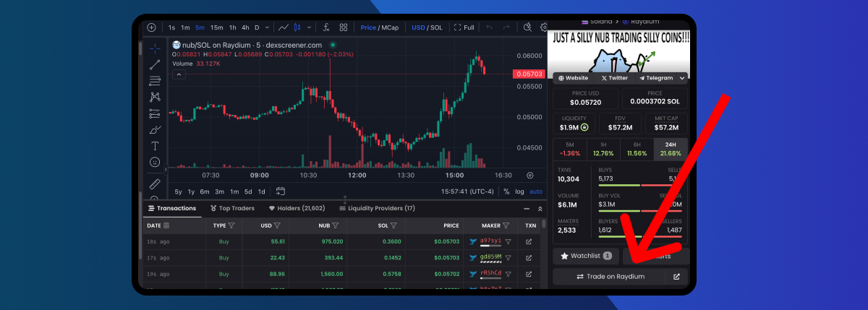Open the TYPE column filter
868x310 pixels.
(231, 225)
